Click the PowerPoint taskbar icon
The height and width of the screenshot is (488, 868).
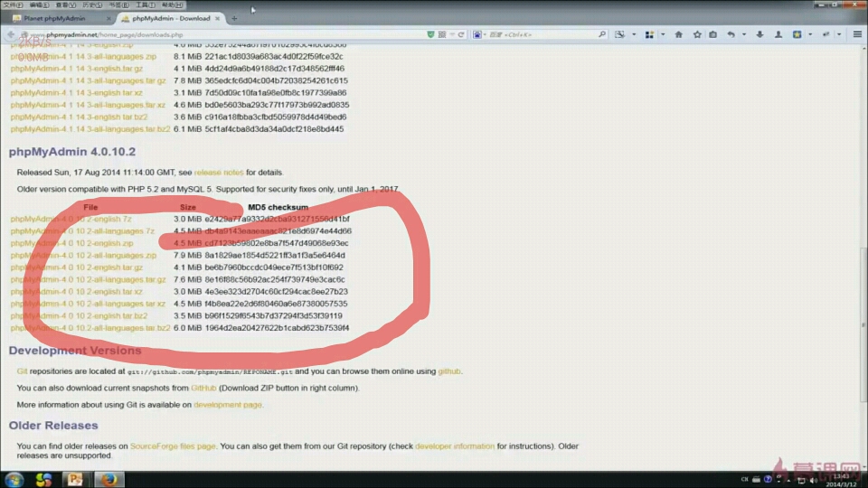coord(75,479)
